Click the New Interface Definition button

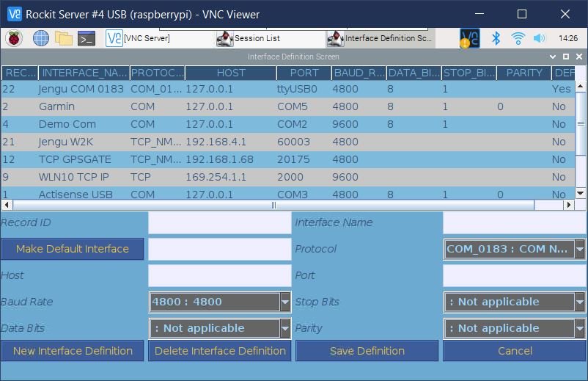pos(73,351)
